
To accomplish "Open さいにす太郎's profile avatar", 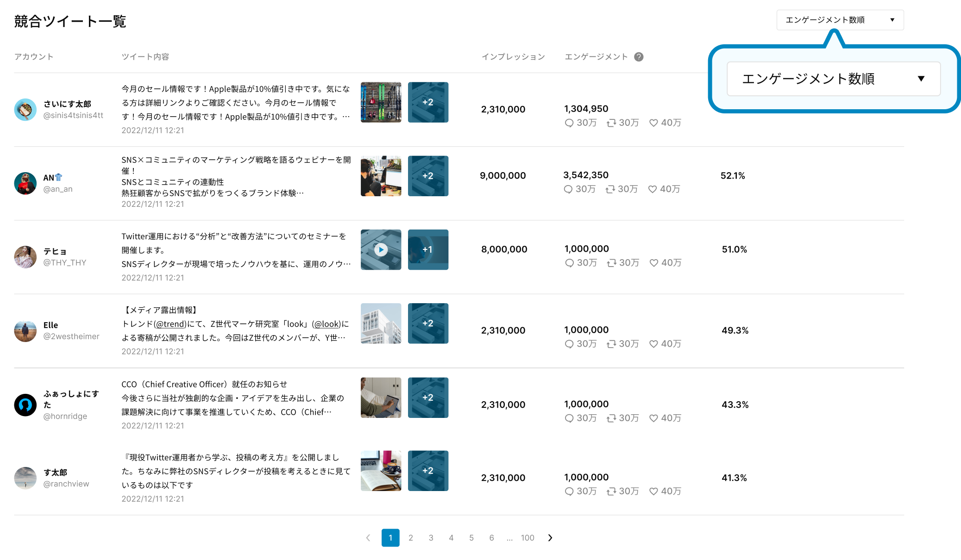I will coord(25,110).
